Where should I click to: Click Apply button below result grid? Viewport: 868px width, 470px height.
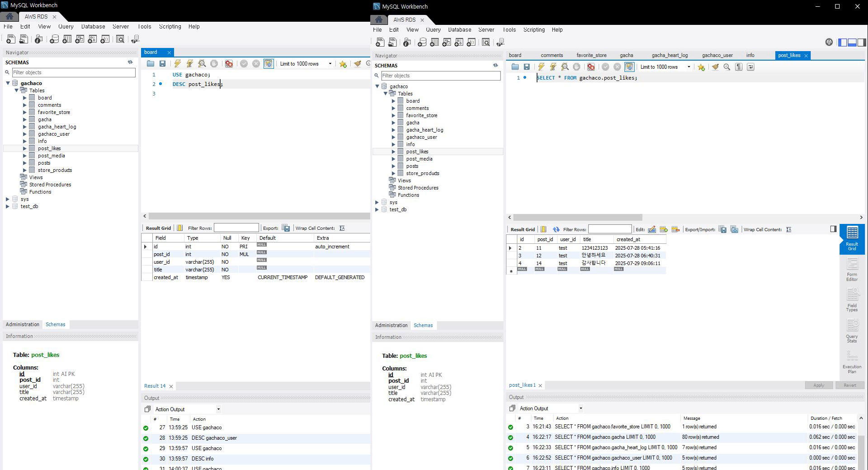(819, 385)
